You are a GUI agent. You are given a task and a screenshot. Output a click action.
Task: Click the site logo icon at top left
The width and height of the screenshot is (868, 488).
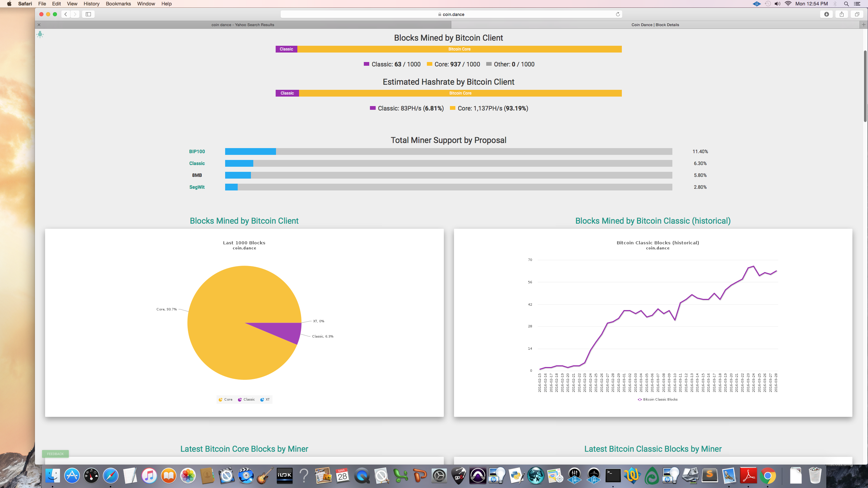40,34
